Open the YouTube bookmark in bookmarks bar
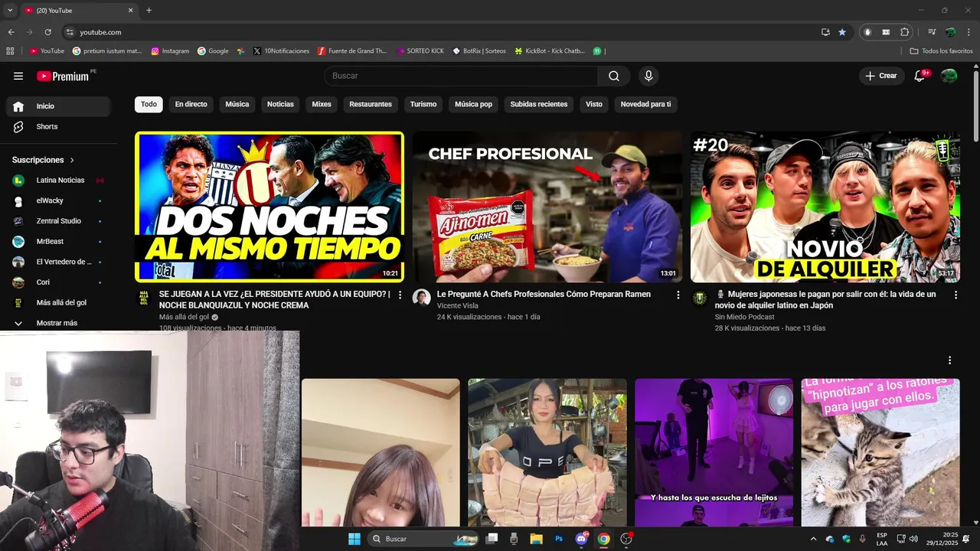 47,51
